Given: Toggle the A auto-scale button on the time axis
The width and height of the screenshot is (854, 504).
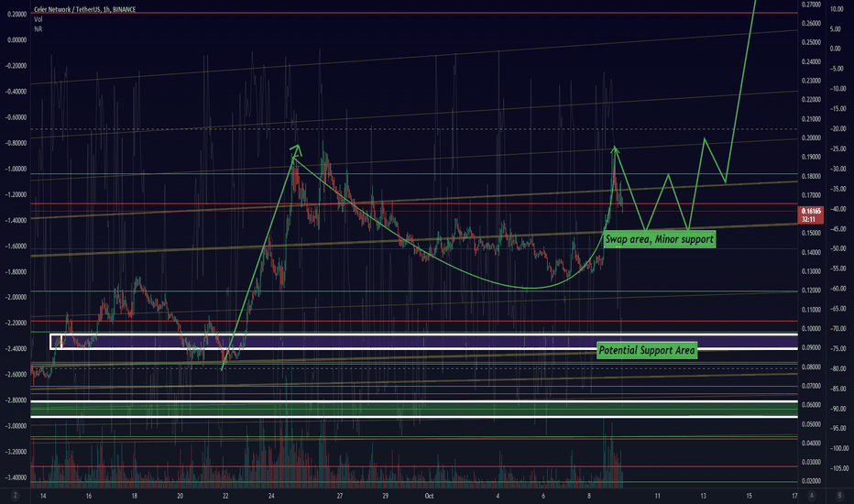Looking at the screenshot, I should point(812,496).
